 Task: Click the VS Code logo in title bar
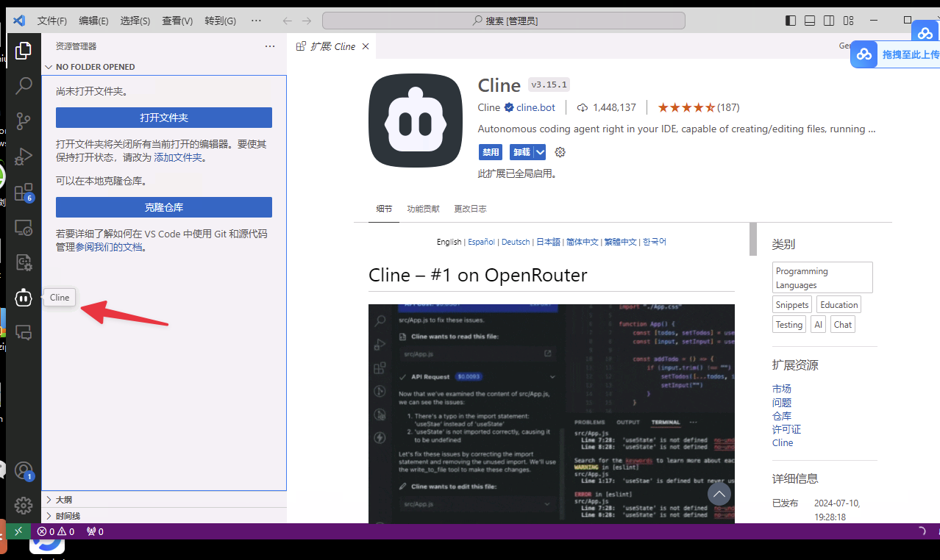pos(20,21)
